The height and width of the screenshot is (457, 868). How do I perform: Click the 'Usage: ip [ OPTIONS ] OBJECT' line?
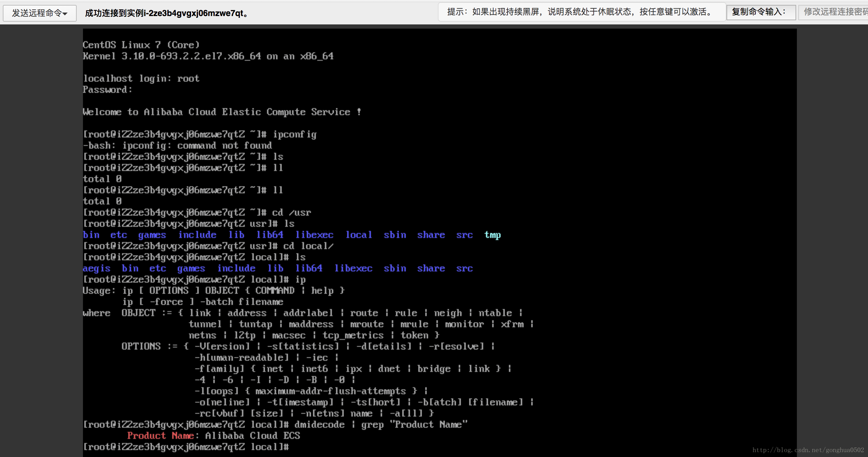[214, 291]
